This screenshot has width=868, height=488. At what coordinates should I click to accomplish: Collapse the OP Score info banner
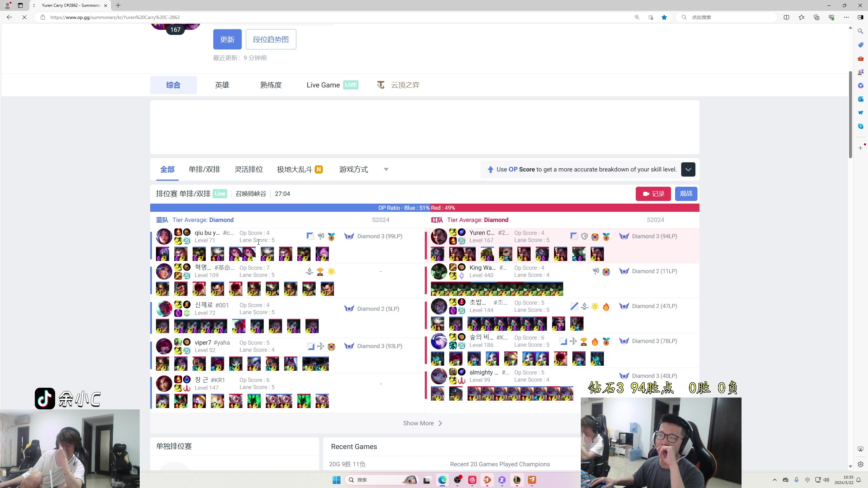[688, 169]
